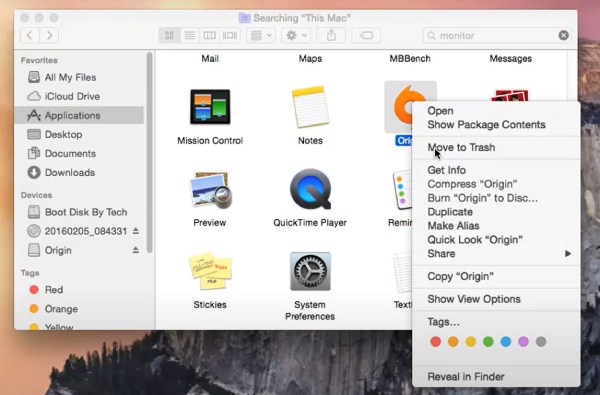Select the System Preferences gear icon

click(x=310, y=271)
